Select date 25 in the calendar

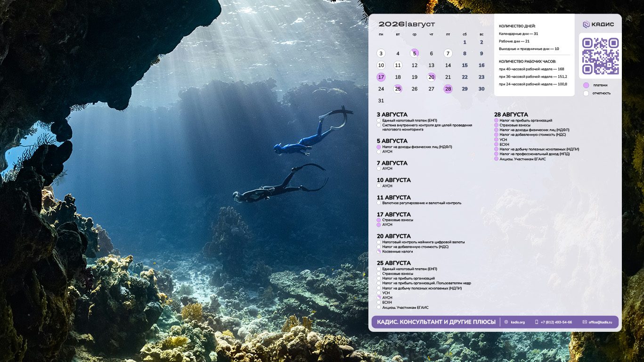coord(398,89)
